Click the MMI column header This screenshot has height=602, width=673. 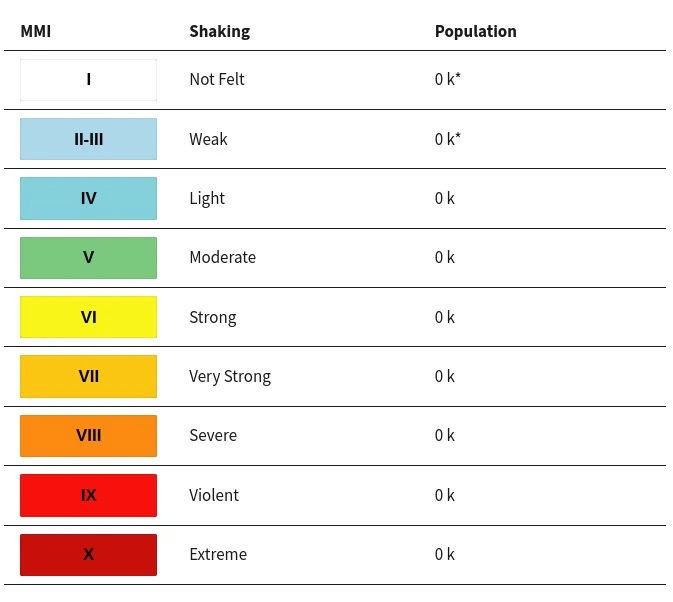click(x=36, y=31)
